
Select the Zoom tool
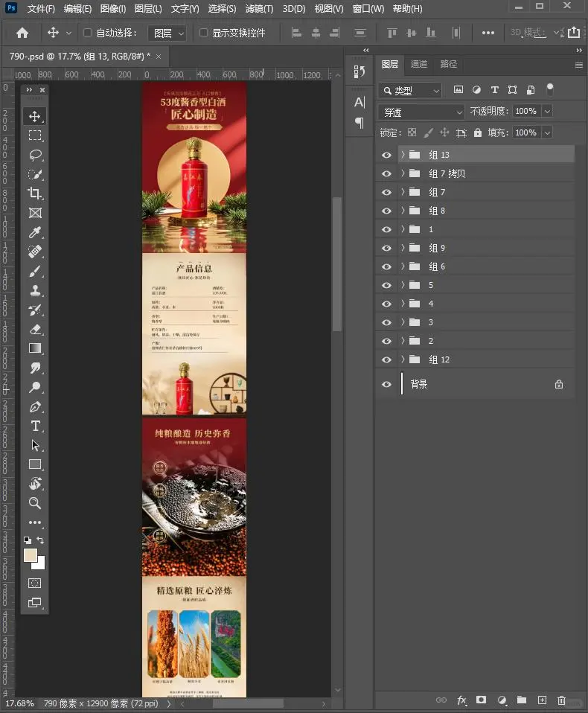pos(35,503)
